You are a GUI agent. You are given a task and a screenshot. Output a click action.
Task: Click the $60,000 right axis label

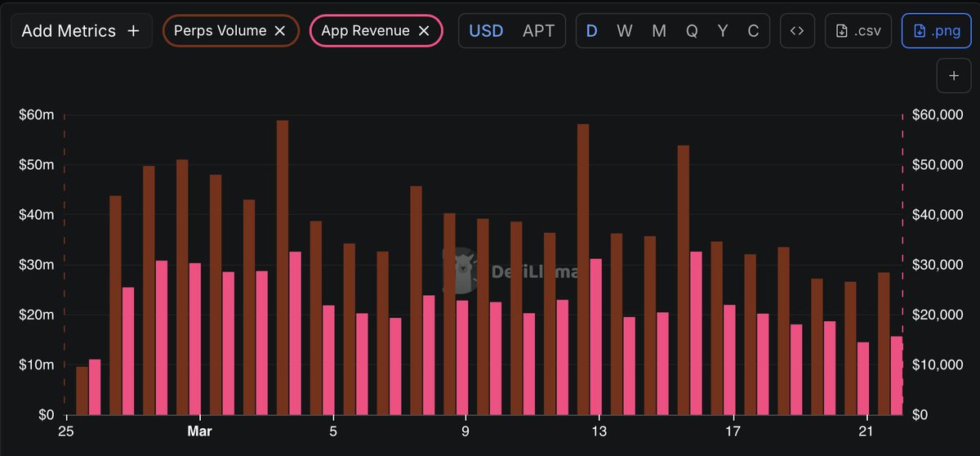tap(938, 115)
